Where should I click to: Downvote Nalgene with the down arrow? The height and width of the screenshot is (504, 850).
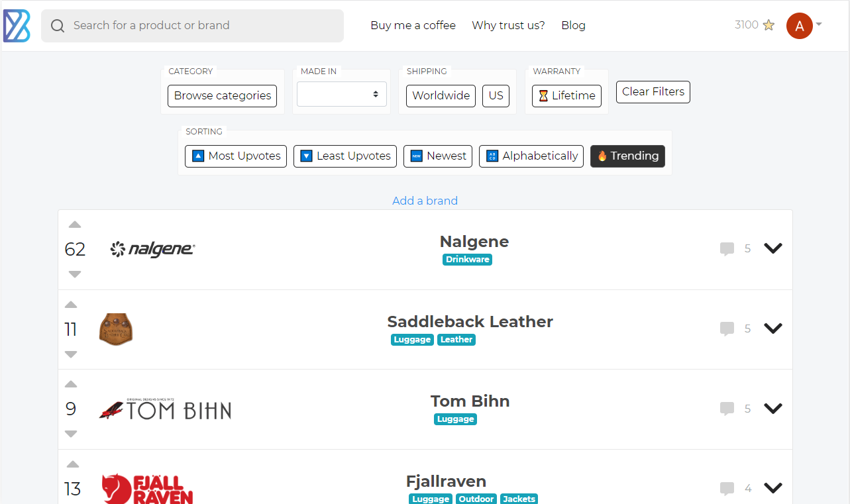coord(75,274)
